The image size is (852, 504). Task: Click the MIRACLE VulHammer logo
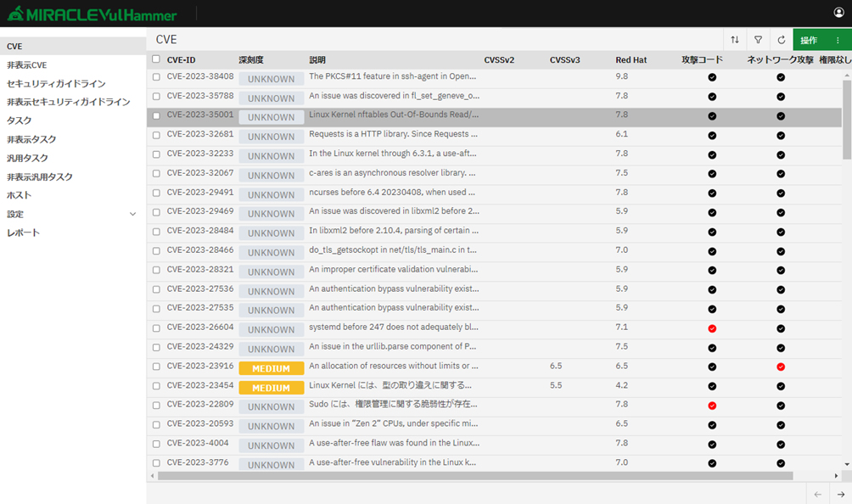tap(92, 14)
